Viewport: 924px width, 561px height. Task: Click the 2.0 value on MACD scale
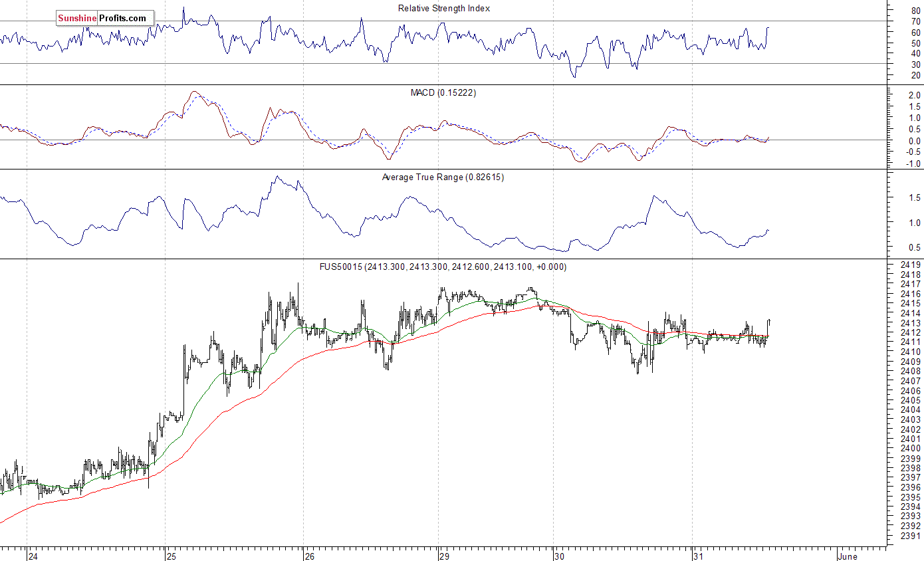click(915, 96)
